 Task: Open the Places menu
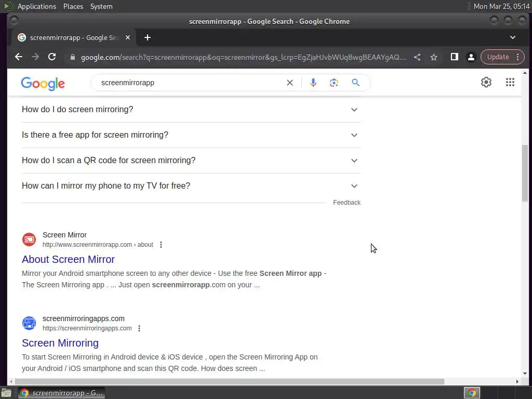click(x=73, y=6)
